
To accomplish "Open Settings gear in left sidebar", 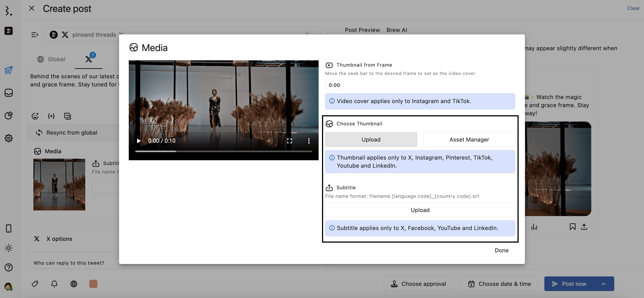I will point(9,138).
